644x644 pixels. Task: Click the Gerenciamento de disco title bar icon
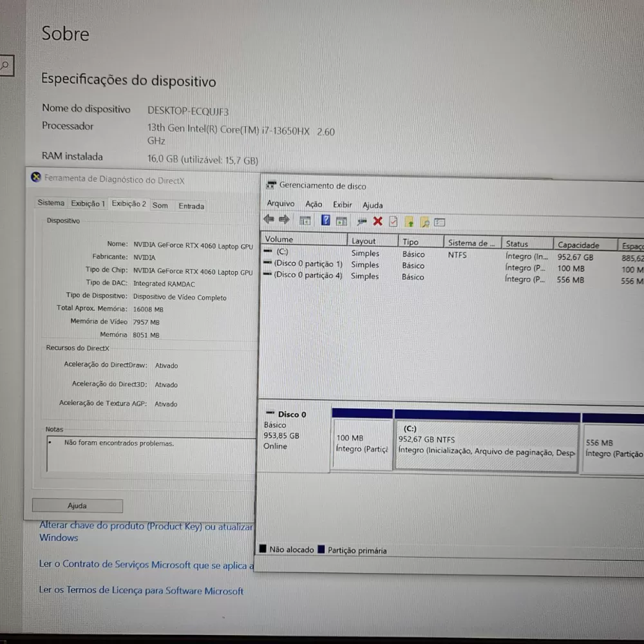(270, 185)
